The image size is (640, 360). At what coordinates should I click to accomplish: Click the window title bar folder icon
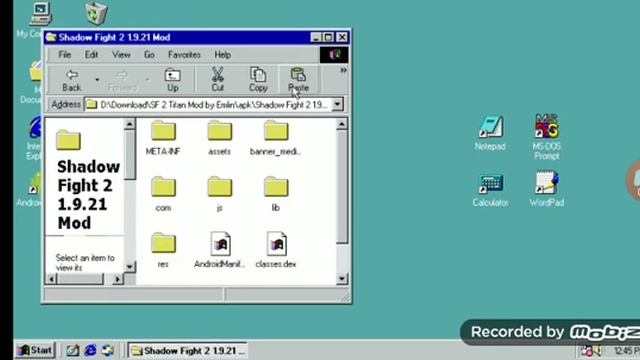[x=51, y=38]
